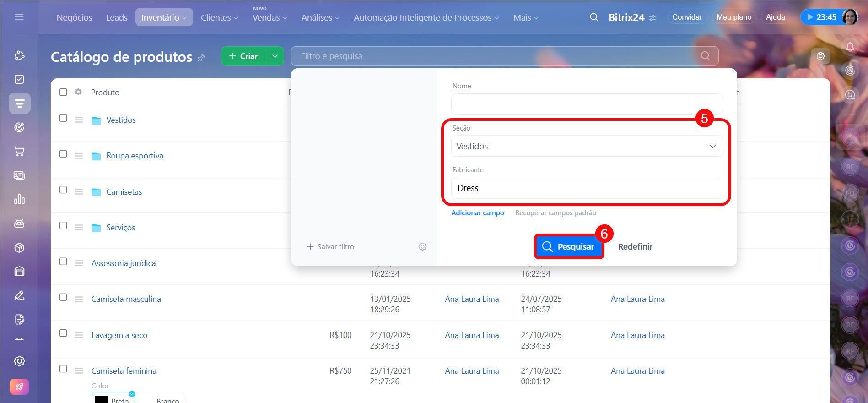The image size is (868, 403).
Task: Go to the Leads tab
Action: 117,17
